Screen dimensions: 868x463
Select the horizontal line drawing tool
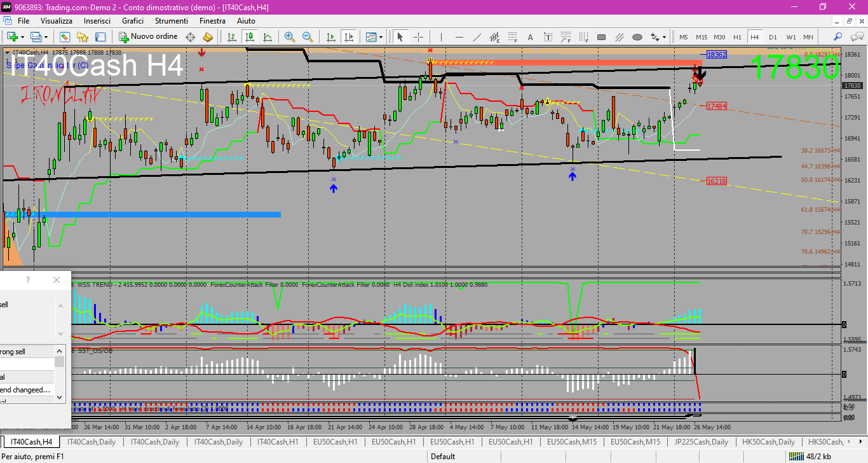[459, 37]
